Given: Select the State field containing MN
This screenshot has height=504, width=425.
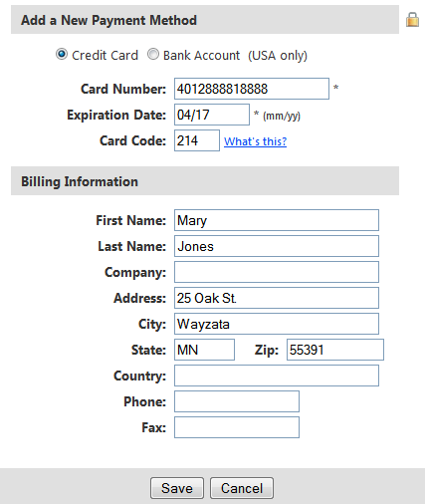Looking at the screenshot, I should [204, 350].
